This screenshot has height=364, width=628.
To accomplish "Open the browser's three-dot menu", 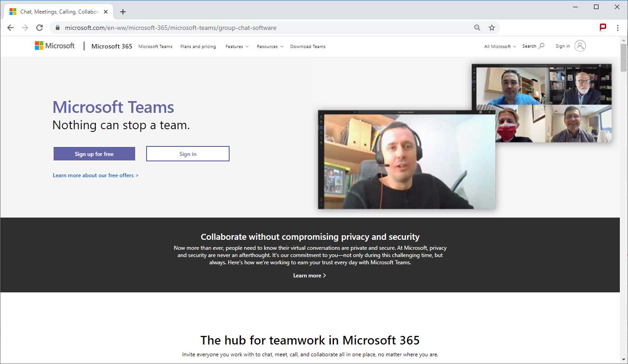I will tap(618, 27).
